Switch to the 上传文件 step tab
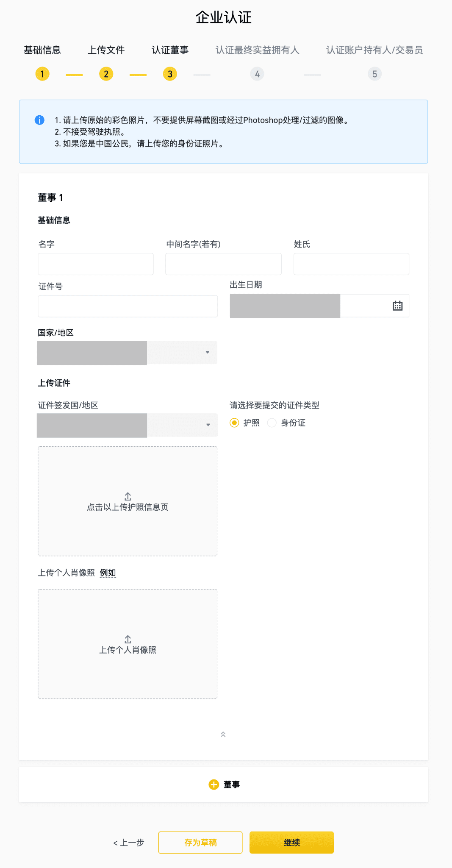Image resolution: width=452 pixels, height=868 pixels. tap(106, 50)
